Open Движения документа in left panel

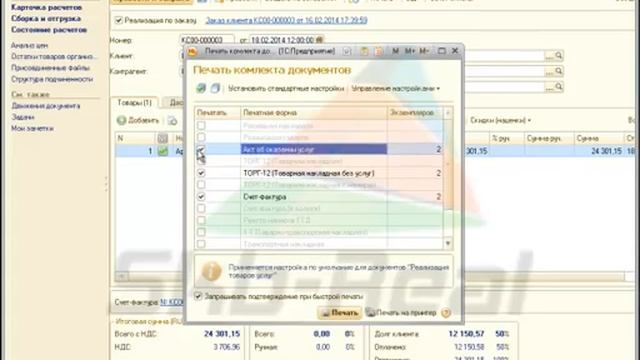(46, 106)
